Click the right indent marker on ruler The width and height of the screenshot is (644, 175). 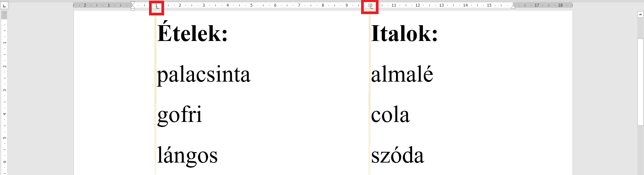pos(513,7)
